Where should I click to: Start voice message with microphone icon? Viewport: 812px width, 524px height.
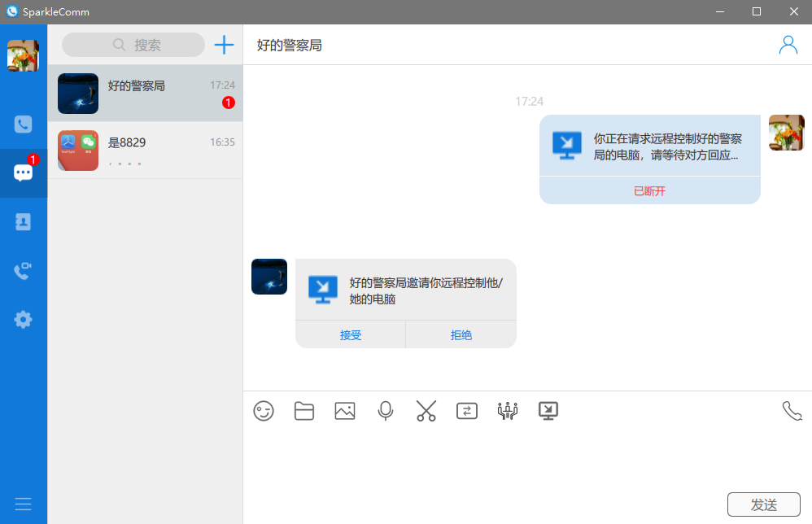pos(386,411)
